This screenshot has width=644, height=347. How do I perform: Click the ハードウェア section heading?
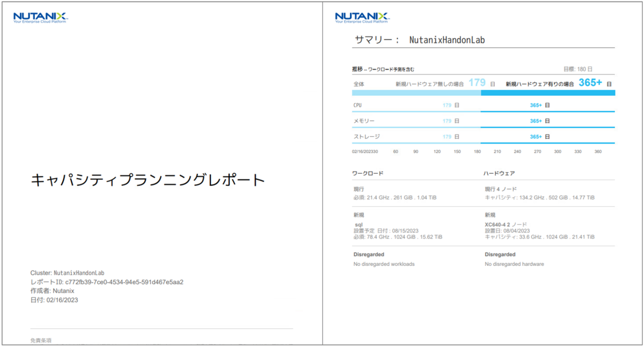point(499,173)
